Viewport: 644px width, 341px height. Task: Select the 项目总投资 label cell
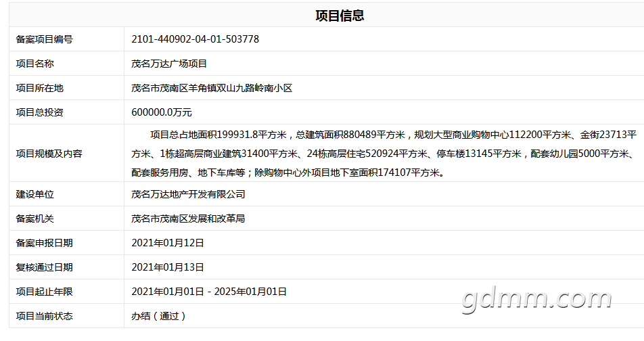pos(66,112)
